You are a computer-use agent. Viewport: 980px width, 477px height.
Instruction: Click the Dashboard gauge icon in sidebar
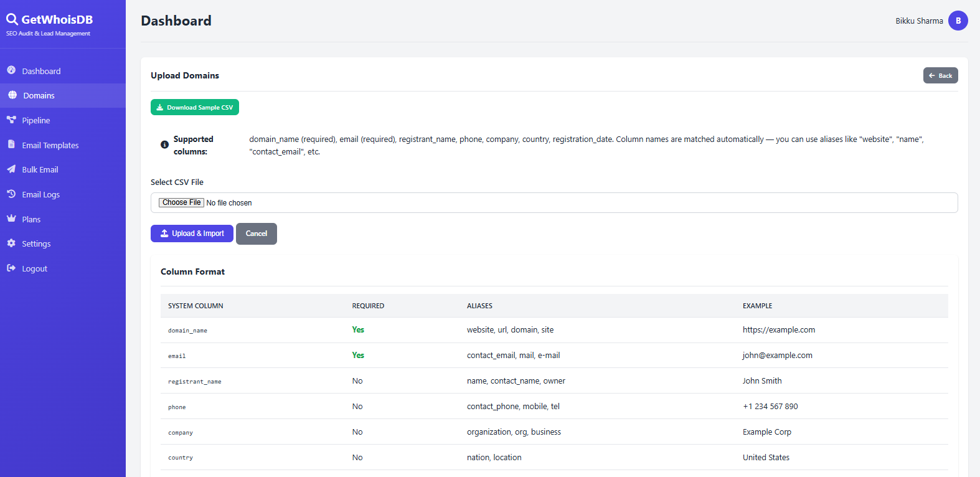click(x=11, y=70)
